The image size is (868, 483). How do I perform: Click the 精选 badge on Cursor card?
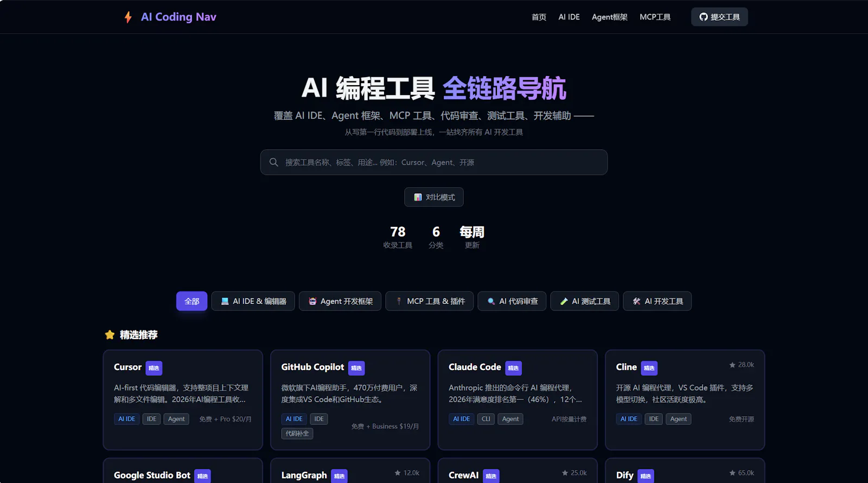pyautogui.click(x=154, y=368)
